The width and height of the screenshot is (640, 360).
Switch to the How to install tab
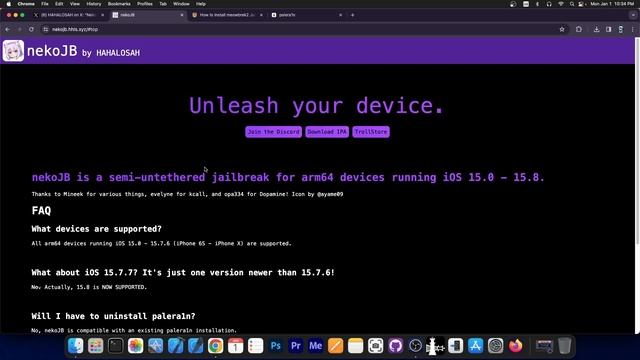[x=227, y=15]
